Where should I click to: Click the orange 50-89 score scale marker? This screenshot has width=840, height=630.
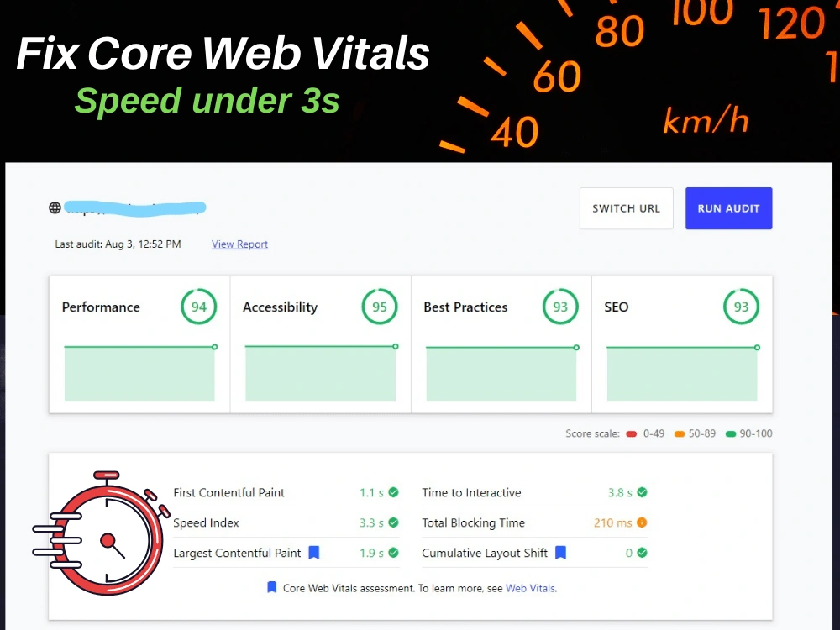(x=680, y=434)
